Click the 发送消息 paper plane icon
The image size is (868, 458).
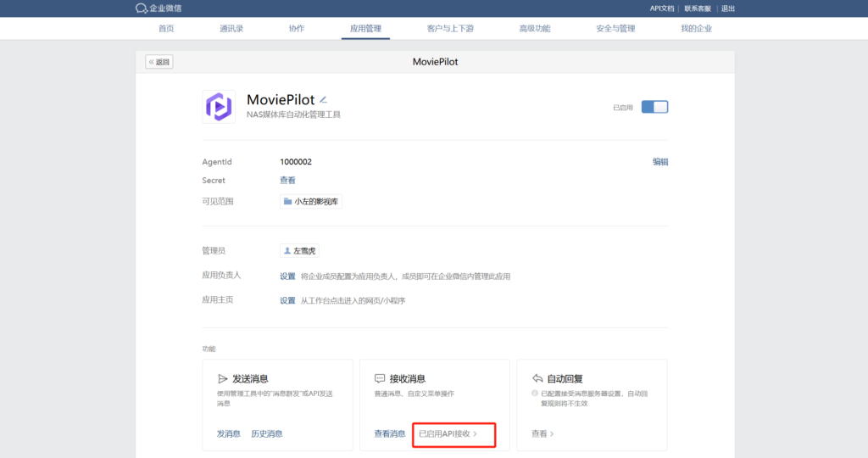coord(223,379)
